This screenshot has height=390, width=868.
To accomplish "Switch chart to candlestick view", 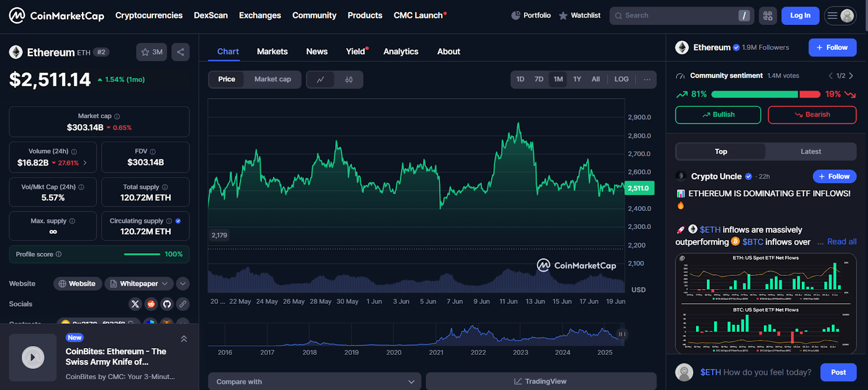I will click(349, 79).
